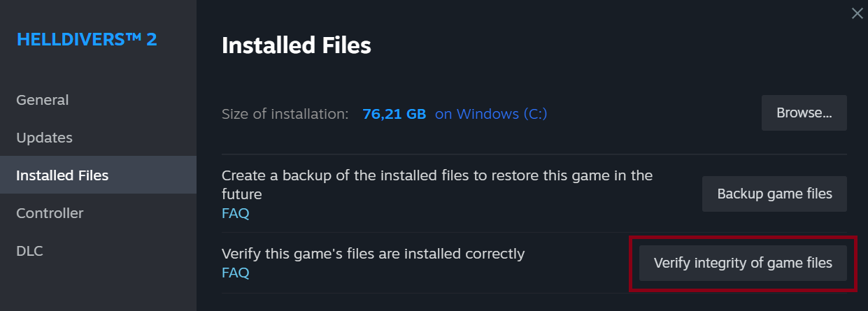Click the 76,21 GB installation size value

(394, 114)
